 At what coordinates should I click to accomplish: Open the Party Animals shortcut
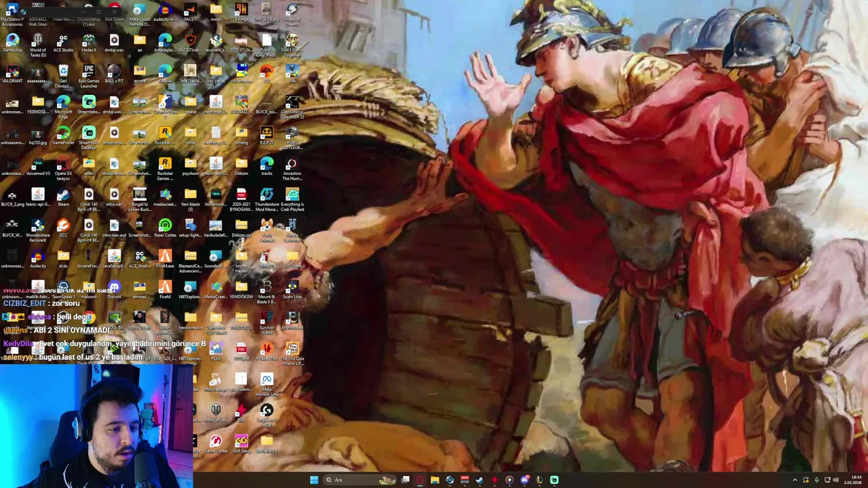pyautogui.click(x=267, y=229)
